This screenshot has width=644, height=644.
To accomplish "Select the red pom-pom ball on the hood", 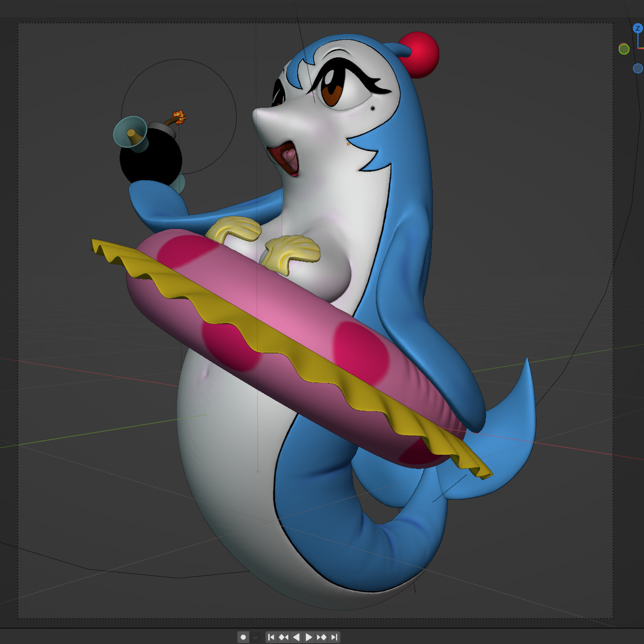I will coord(419,54).
